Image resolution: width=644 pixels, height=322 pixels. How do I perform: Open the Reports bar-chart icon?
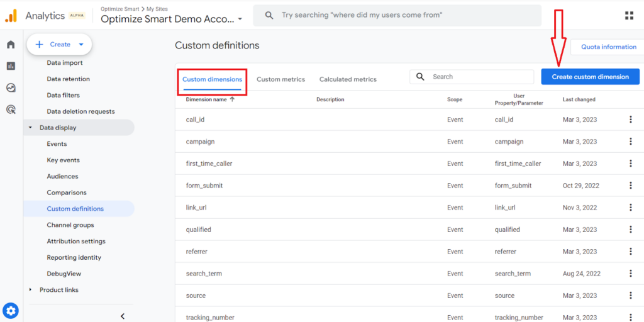coord(11,65)
